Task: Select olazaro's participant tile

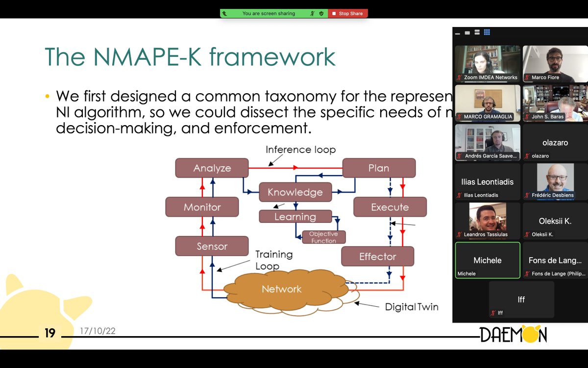Action: [x=555, y=142]
